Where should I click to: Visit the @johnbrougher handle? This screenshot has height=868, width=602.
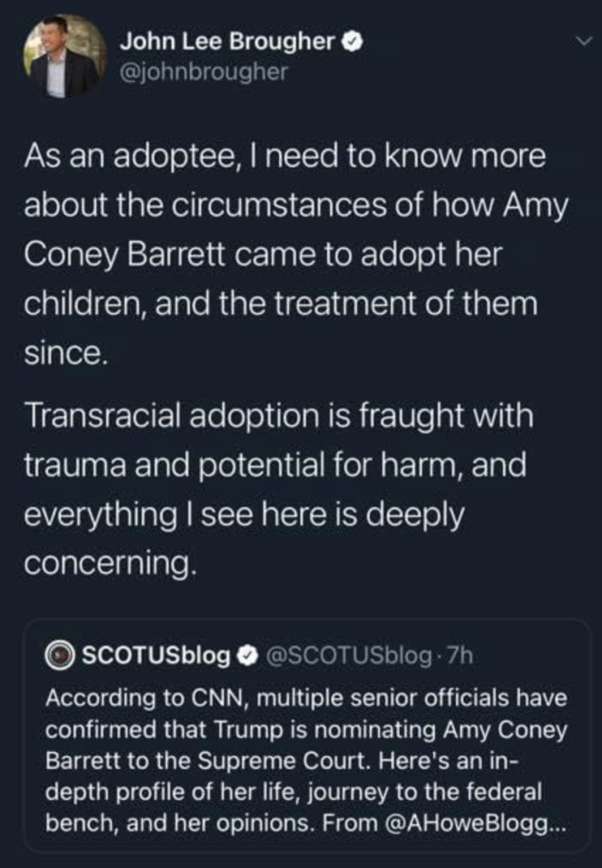pyautogui.click(x=203, y=72)
